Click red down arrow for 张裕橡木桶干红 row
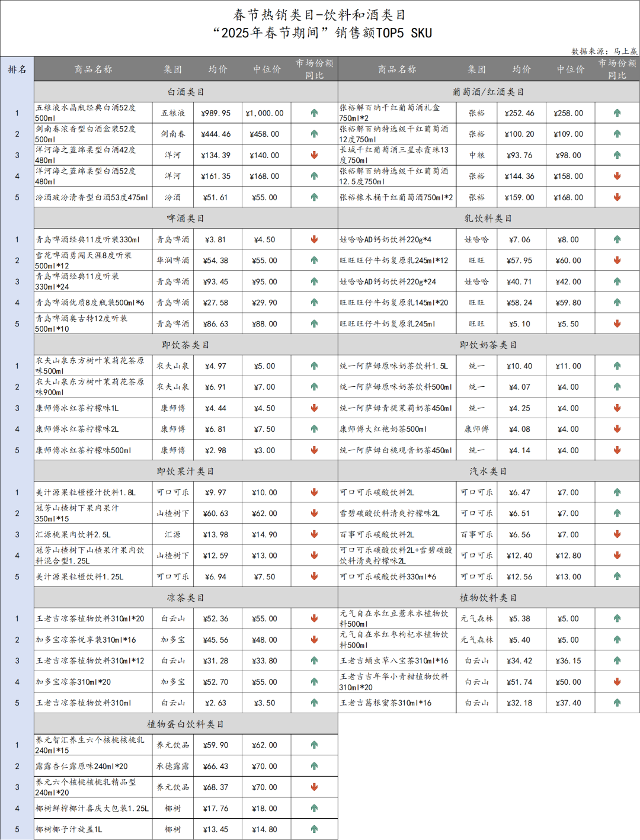Image resolution: width=640 pixels, height=840 pixels. [617, 197]
